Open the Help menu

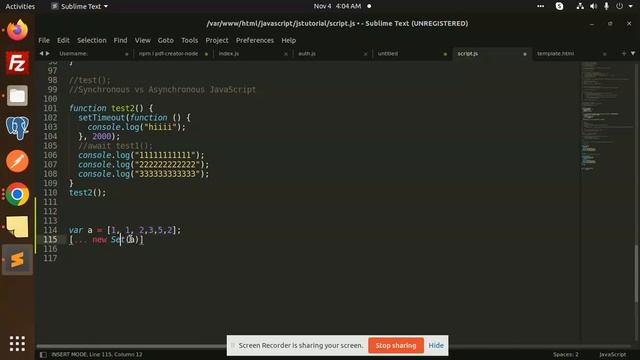[x=289, y=40]
